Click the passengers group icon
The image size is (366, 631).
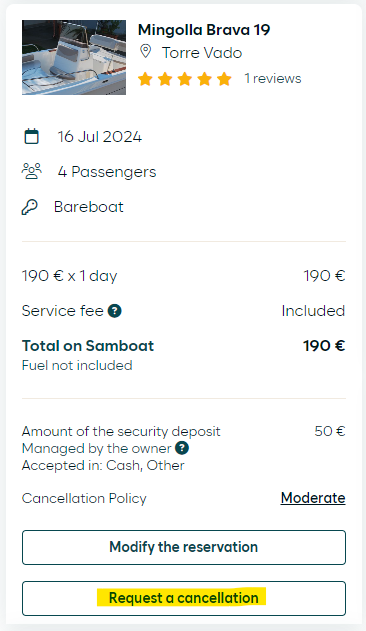pos(31,171)
